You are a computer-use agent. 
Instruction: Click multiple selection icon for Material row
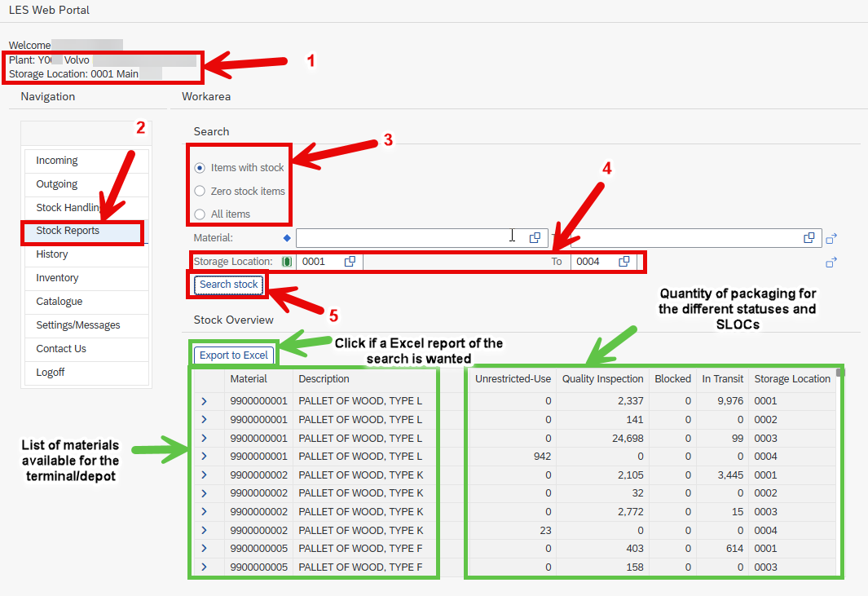[831, 239]
